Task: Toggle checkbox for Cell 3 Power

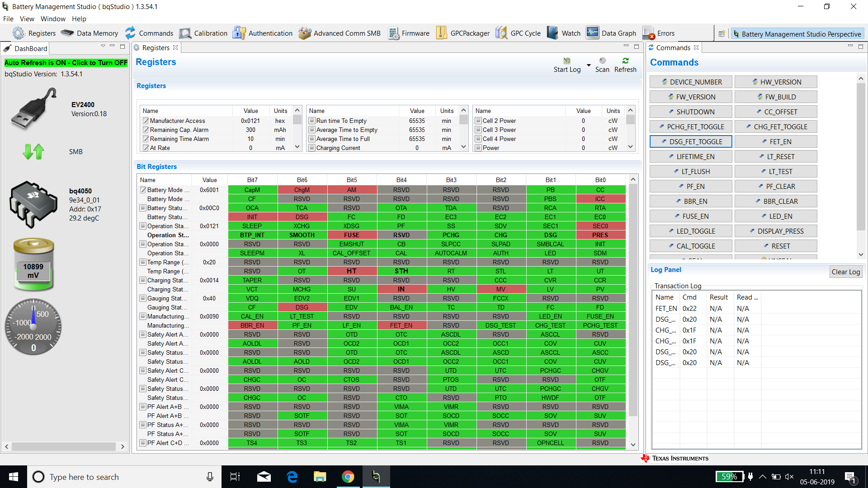Action: (478, 130)
